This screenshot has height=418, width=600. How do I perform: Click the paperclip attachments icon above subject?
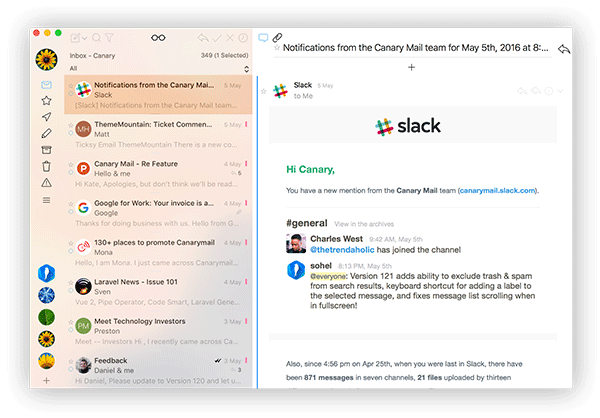click(x=277, y=38)
